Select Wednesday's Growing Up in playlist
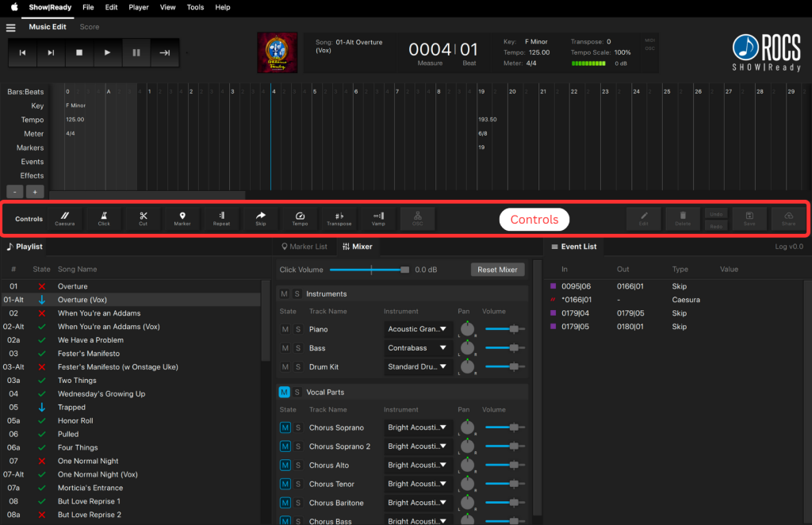The height and width of the screenshot is (525, 812). click(101, 394)
